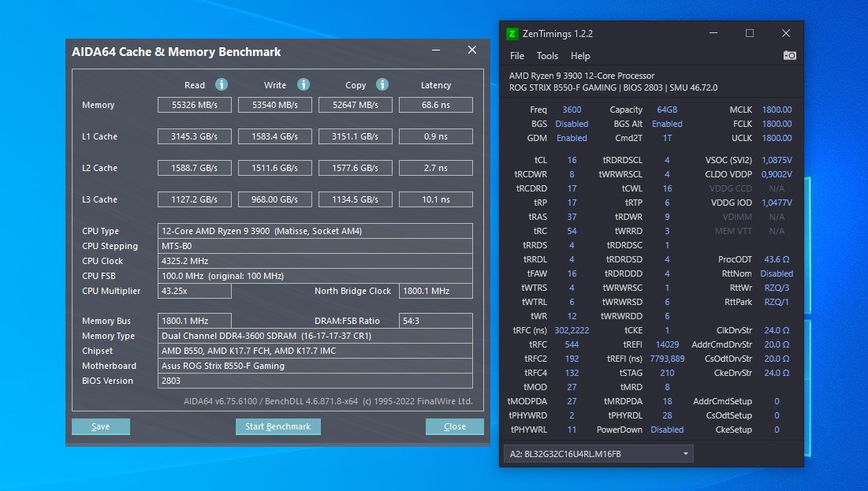Click the RttNom Disabled value
Screen dimensions: 868x491
(x=777, y=273)
